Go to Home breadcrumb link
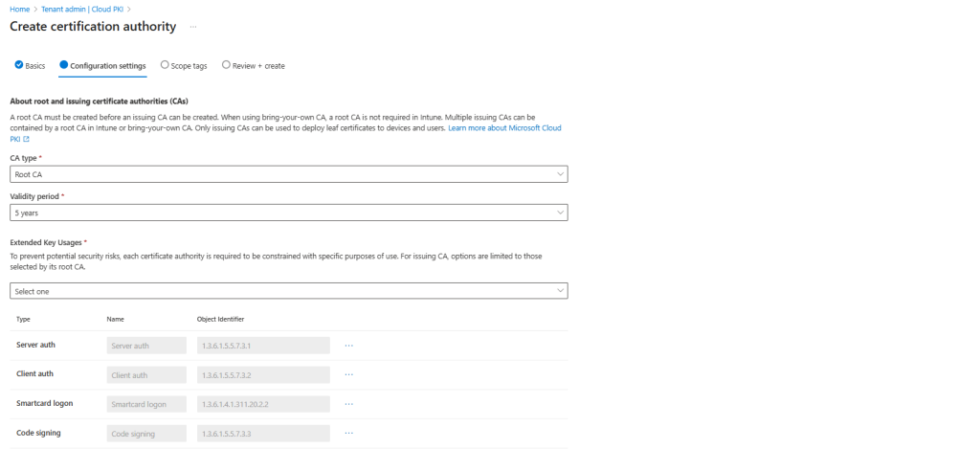980x449 pixels. (x=19, y=9)
